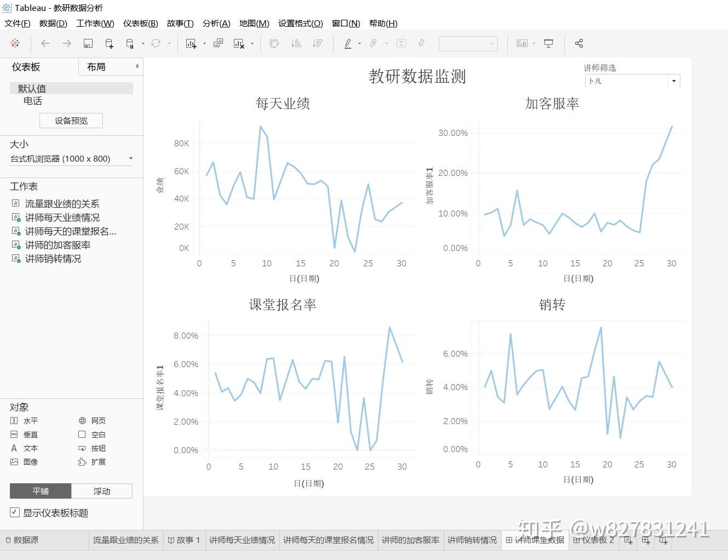
Task: Select 讲师销转情况 in worksheet list
Action: [53, 259]
